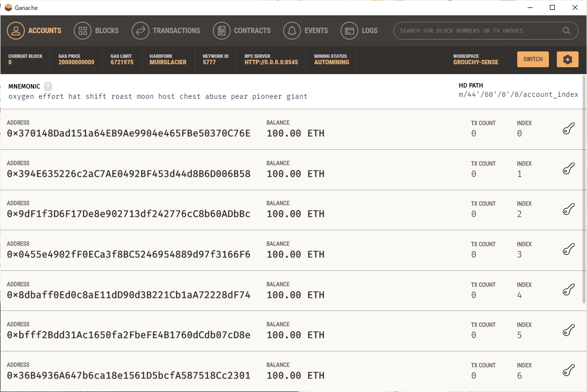Click the accounts list vertical scrollbar
Screen dimensions: 587x392
[x=584, y=189]
